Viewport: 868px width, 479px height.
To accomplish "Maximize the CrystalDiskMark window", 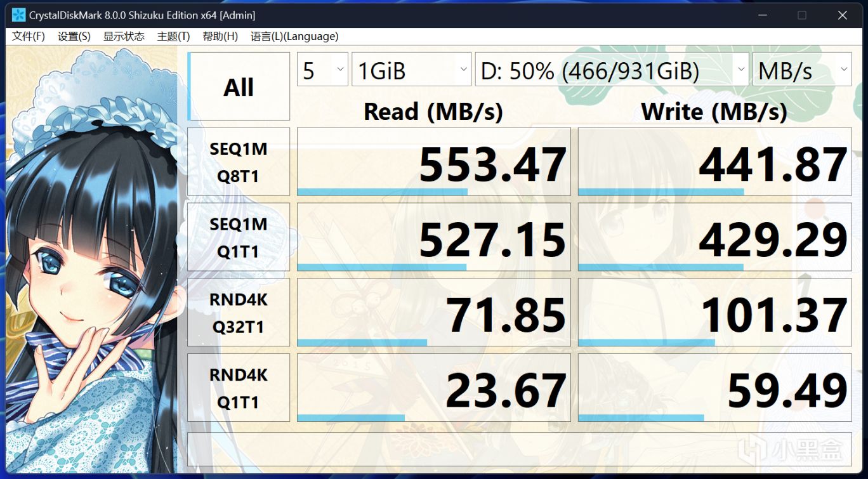I will [802, 15].
